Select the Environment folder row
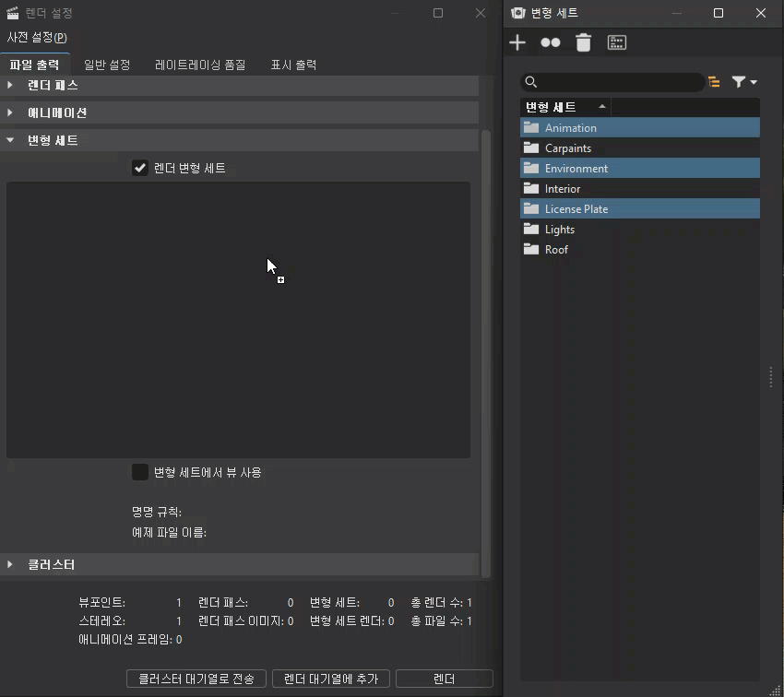Image resolution: width=784 pixels, height=697 pixels. point(639,169)
